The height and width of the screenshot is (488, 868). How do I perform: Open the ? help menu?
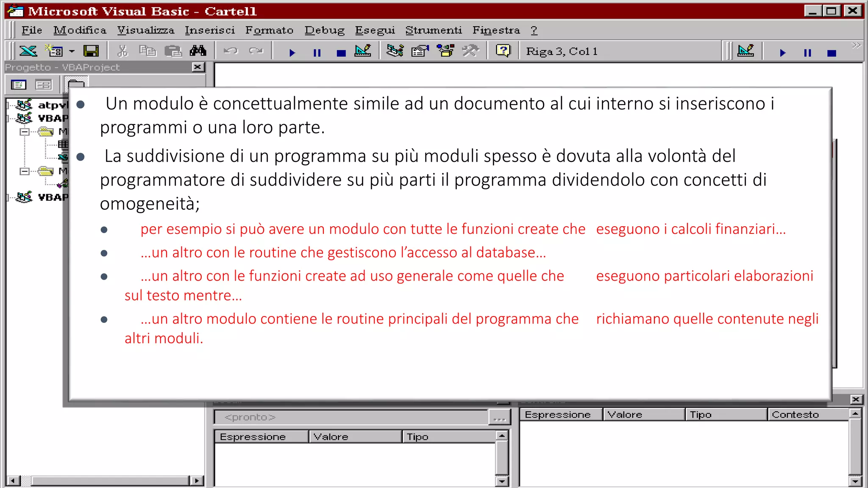534,30
